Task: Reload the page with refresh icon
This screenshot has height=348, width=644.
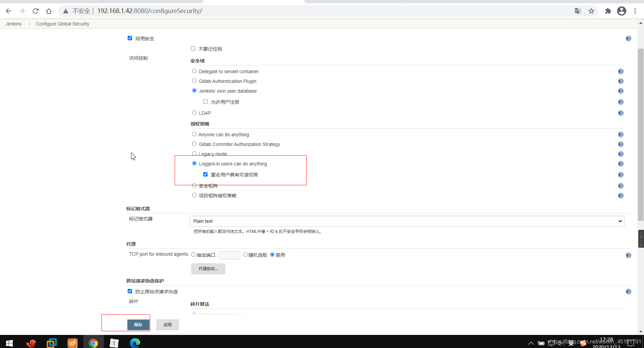Action: [36, 11]
